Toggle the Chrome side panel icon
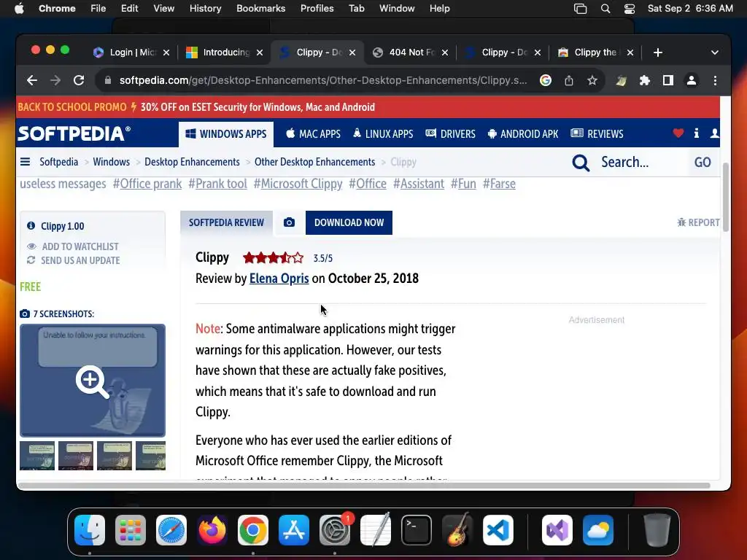This screenshot has width=747, height=560. 668,80
